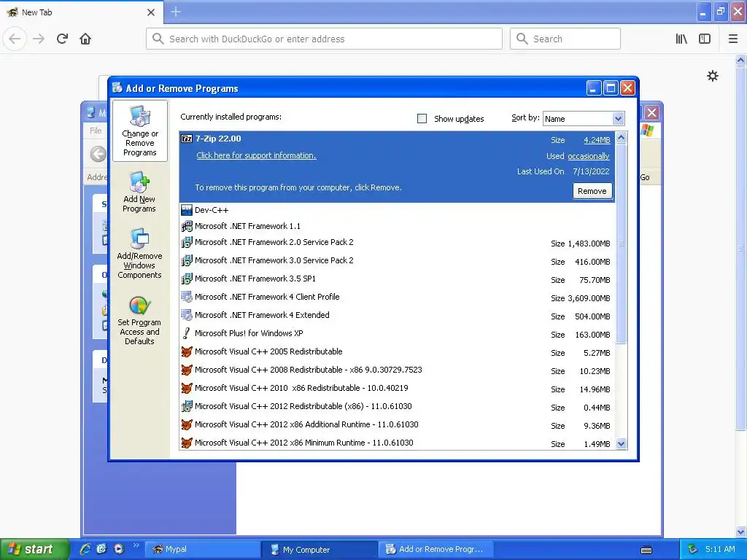This screenshot has width=747, height=560.
Task: Click Add or Remove Programs taskbar button
Action: click(436, 549)
